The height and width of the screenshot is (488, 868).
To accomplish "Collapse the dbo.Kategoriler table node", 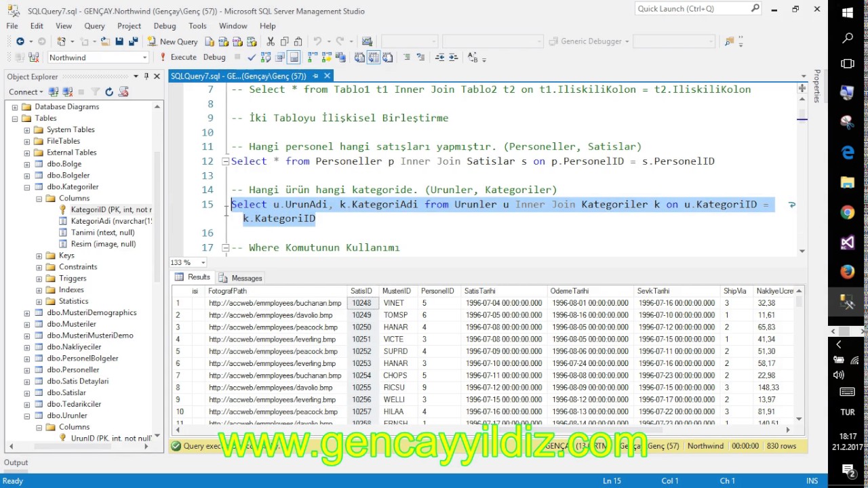I will [x=27, y=187].
